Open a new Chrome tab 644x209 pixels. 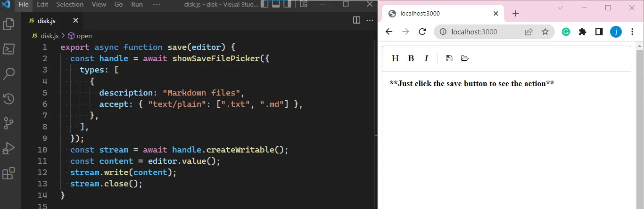515,13
